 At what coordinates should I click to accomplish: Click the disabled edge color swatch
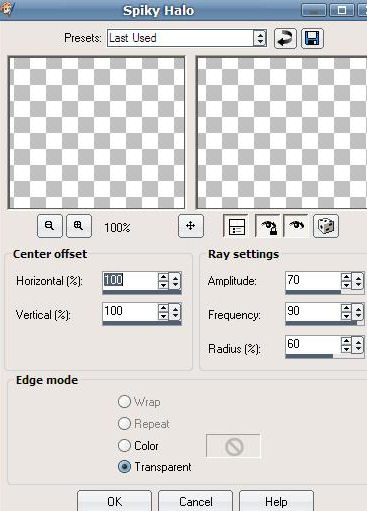point(233,446)
